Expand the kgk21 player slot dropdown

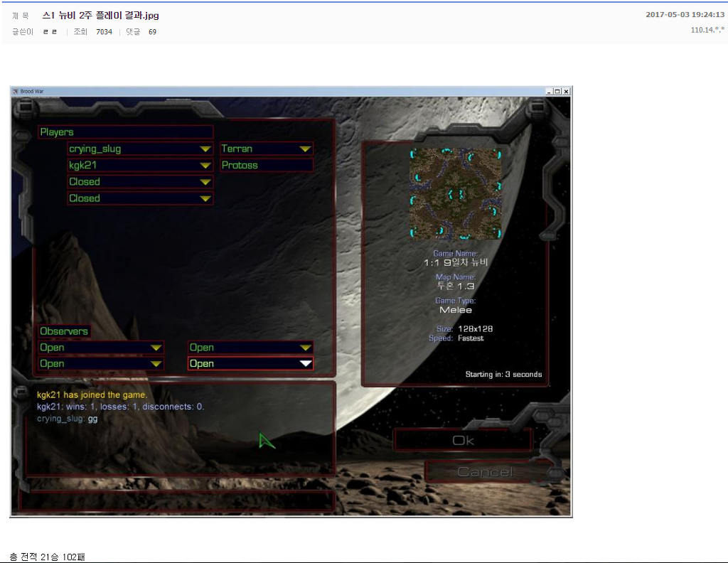click(205, 166)
